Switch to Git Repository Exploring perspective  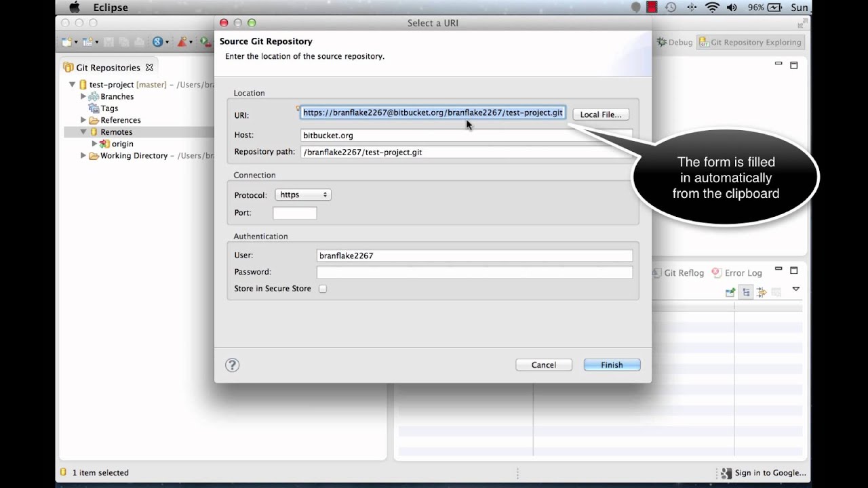(x=749, y=42)
